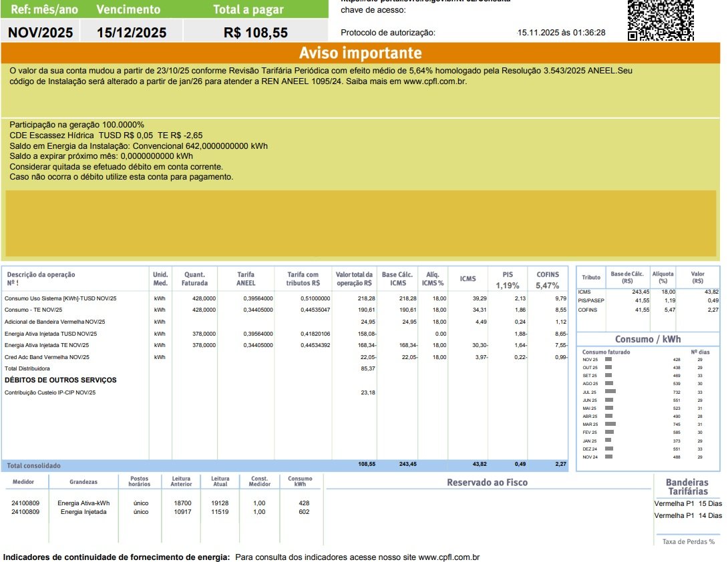Select the Total consolidado row label

tap(34, 465)
